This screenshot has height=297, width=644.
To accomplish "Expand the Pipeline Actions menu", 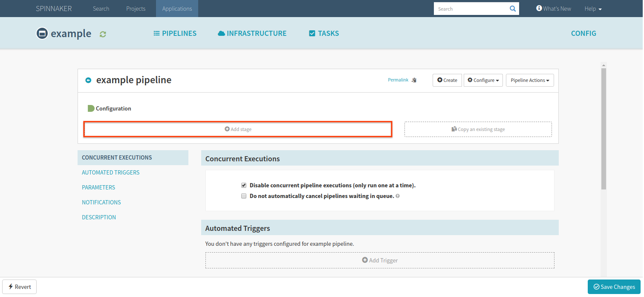I will 530,80.
